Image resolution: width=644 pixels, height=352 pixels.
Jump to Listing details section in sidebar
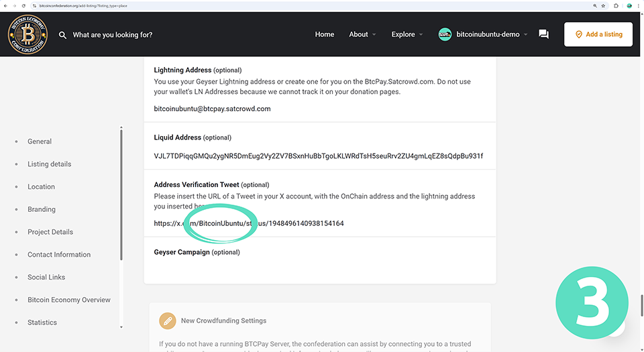coord(49,164)
